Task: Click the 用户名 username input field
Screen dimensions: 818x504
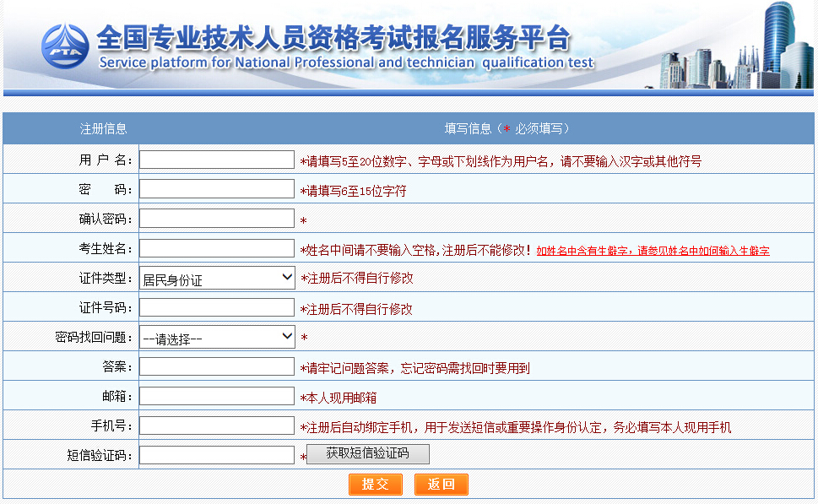Action: [216, 160]
